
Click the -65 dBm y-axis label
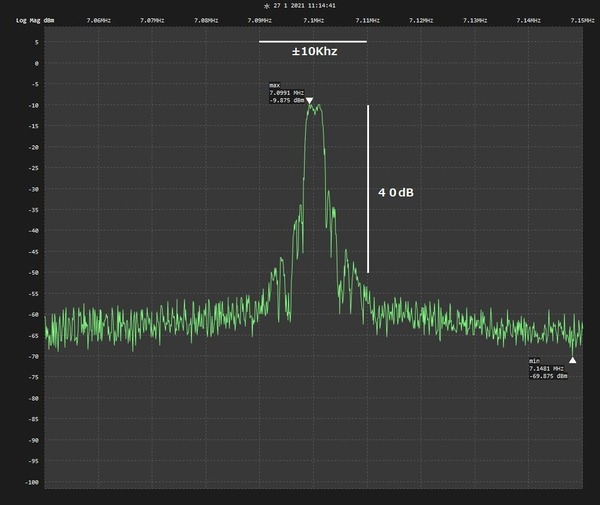(x=34, y=336)
